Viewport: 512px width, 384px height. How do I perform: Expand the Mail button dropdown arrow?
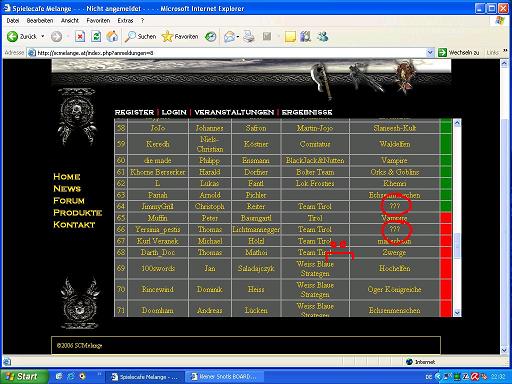coord(238,37)
